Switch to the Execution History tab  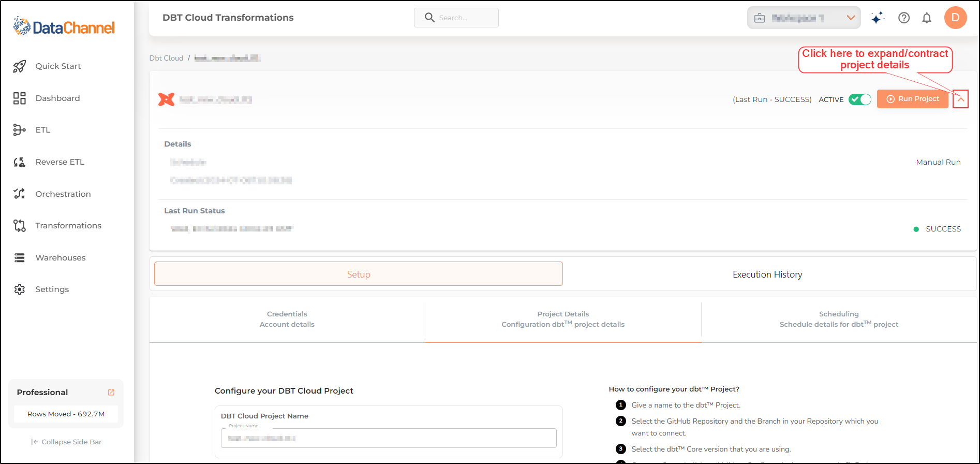click(x=767, y=274)
